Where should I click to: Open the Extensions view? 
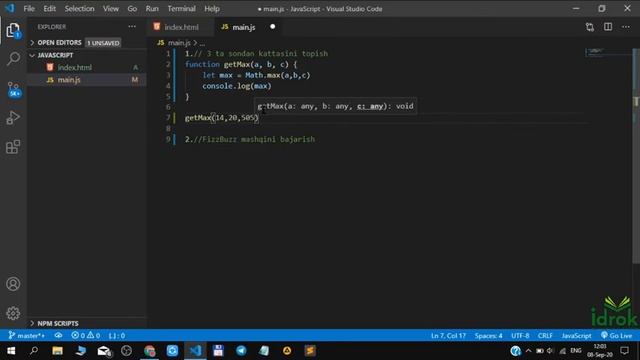13,147
